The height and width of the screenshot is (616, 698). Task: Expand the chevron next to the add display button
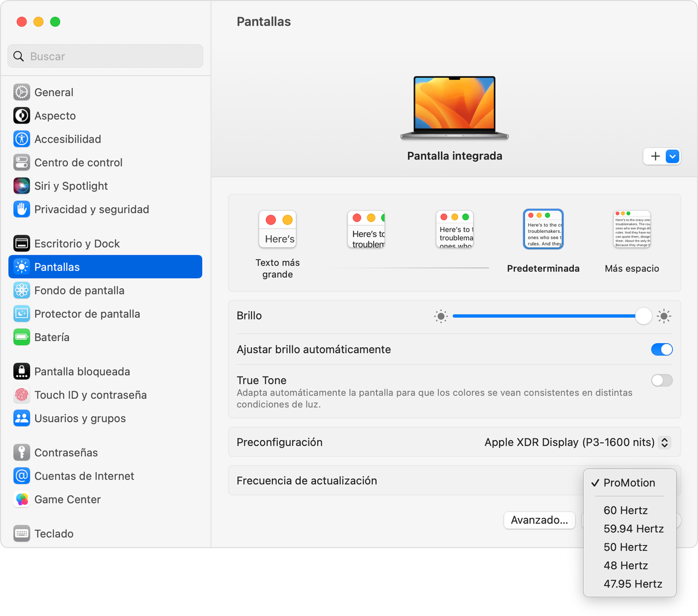(672, 156)
